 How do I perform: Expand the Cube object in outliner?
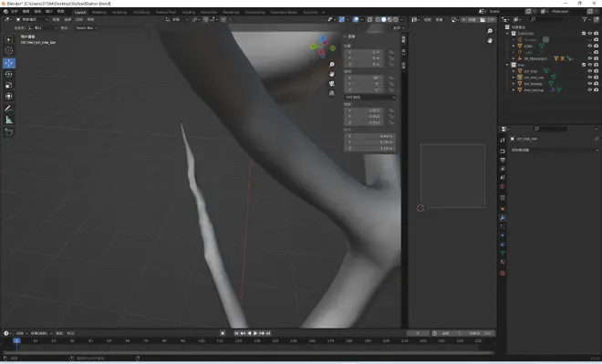514,47
